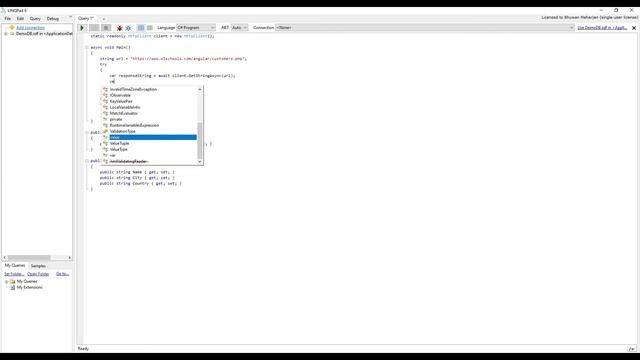
Task: Collapse the side panel with small arrow
Action: [x=70, y=18]
